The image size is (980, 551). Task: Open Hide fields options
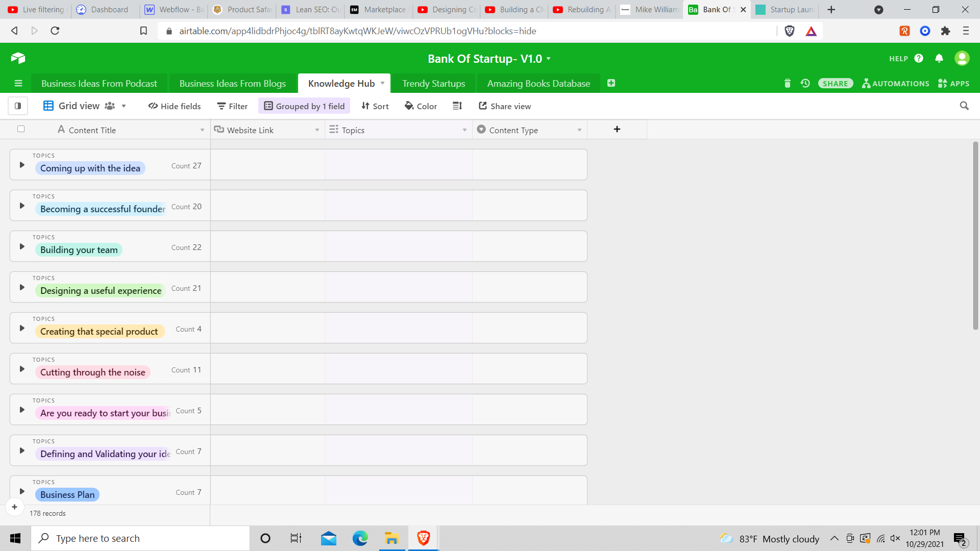click(175, 106)
